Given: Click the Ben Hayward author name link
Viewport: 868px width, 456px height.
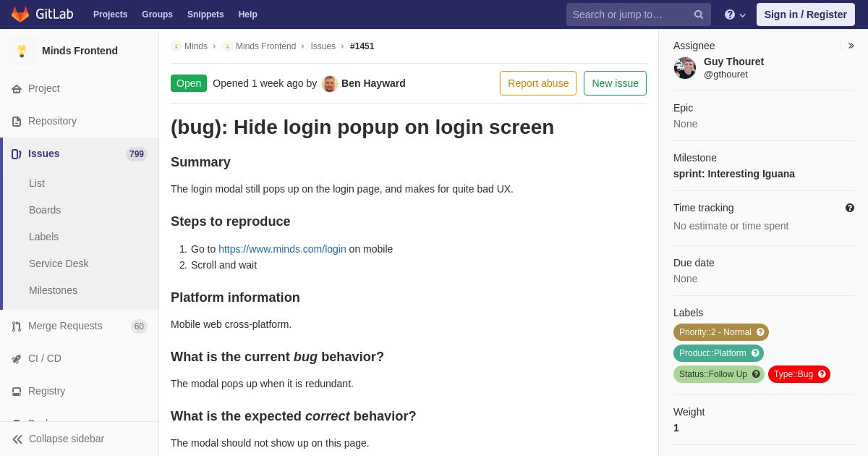Looking at the screenshot, I should (373, 83).
